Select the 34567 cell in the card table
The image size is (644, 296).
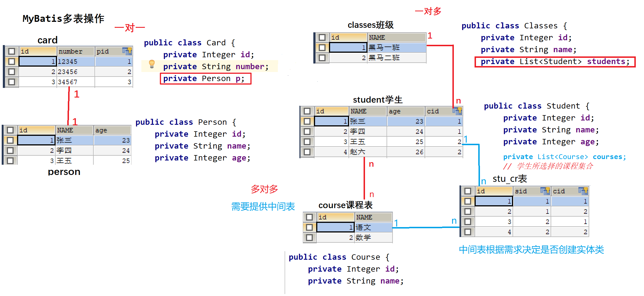[x=76, y=82]
